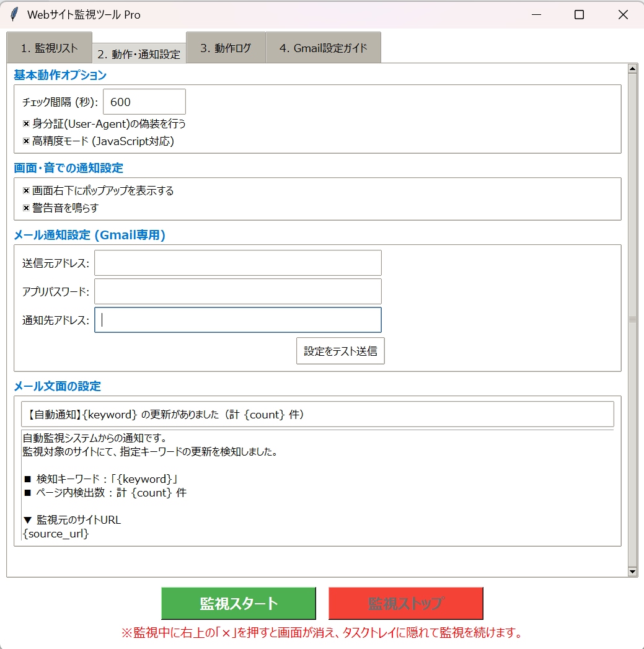
Task: Click the green 監視スタート button
Action: pyautogui.click(x=239, y=604)
